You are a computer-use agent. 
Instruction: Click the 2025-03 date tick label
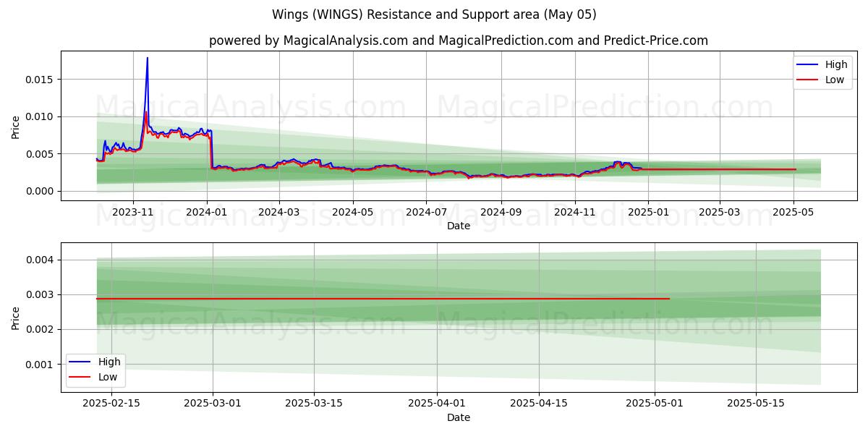(x=720, y=212)
